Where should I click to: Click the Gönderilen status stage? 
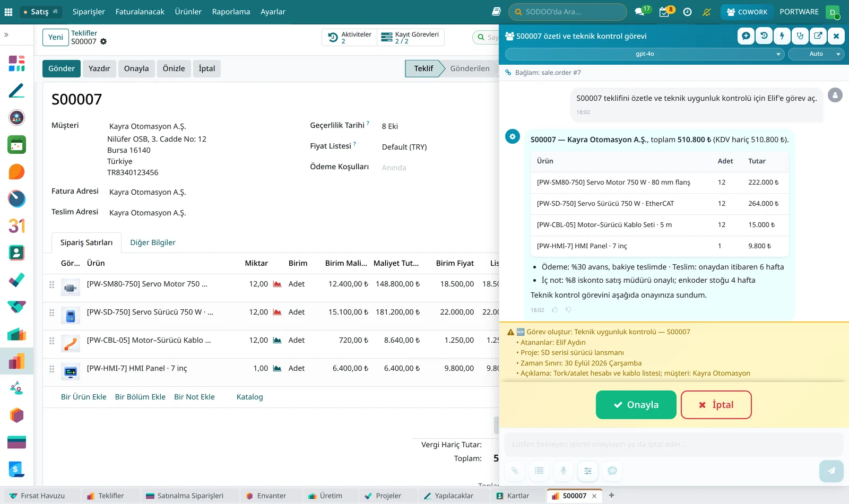point(470,68)
